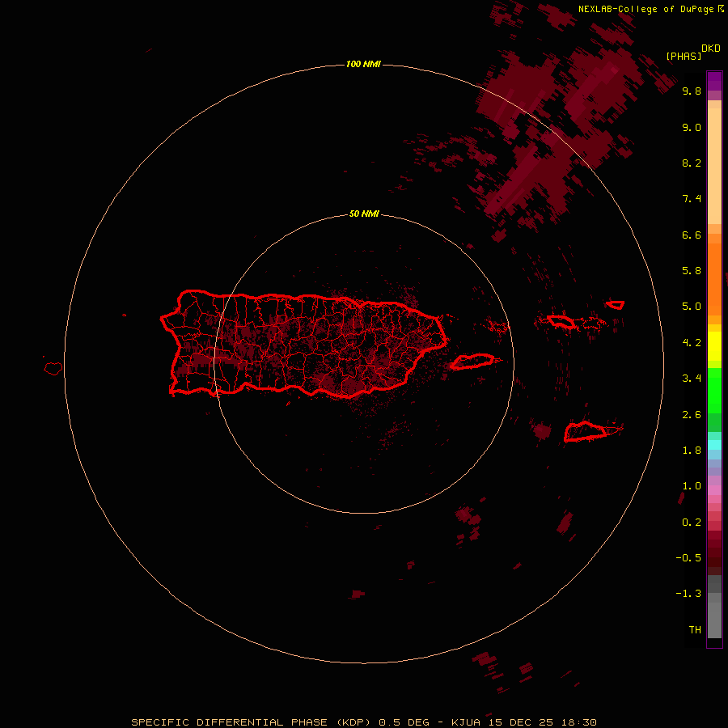This screenshot has width=728, height=728.
Task: Click the 9.0 scale label
Action: click(x=692, y=127)
